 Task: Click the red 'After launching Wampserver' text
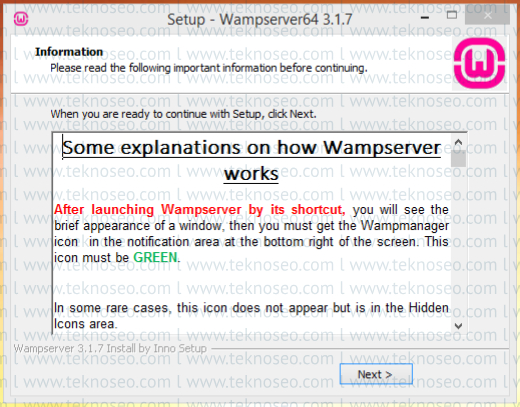(200, 210)
